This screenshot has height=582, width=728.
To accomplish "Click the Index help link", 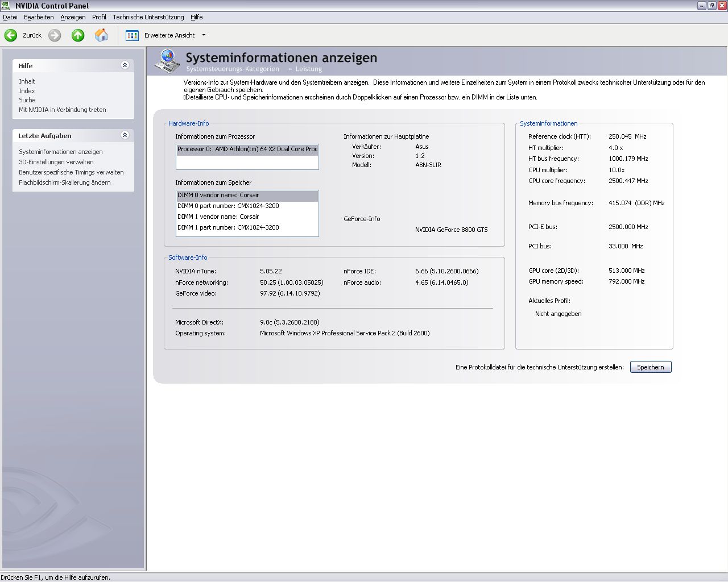I will point(27,91).
